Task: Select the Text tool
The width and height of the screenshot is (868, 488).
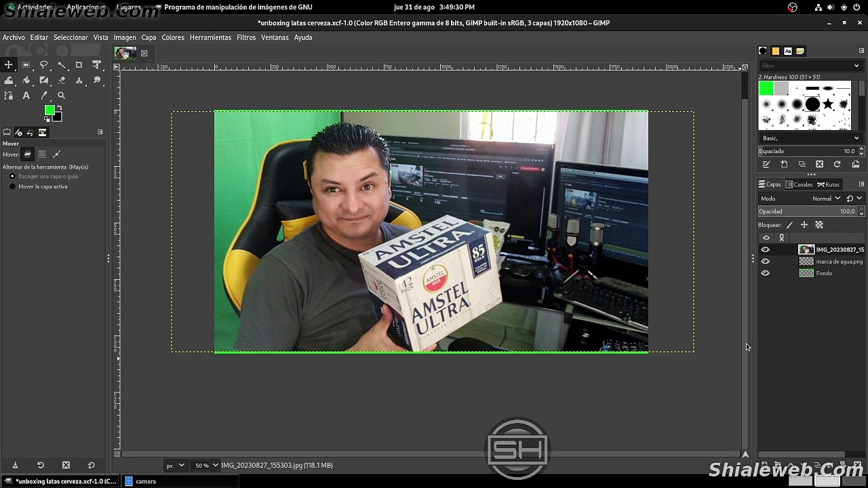Action: [26, 96]
